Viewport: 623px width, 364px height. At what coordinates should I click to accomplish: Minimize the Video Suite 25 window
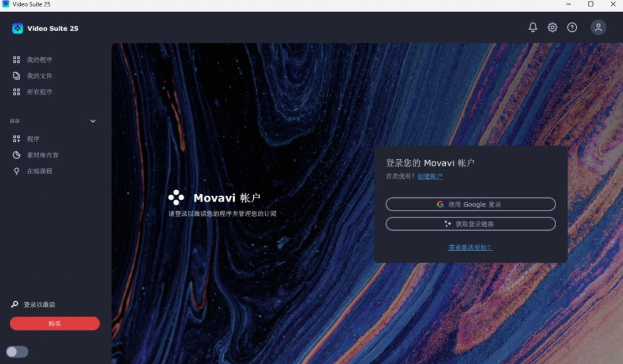click(x=569, y=4)
